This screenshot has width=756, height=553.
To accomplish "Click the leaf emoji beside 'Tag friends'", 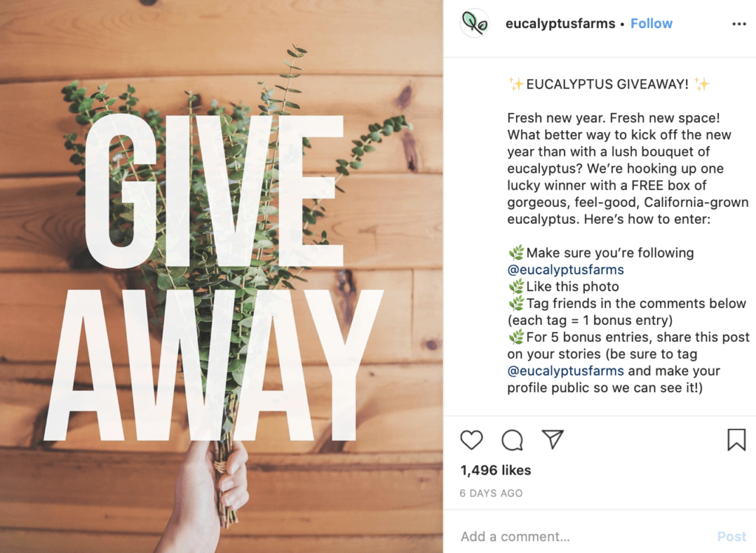I will click(516, 303).
